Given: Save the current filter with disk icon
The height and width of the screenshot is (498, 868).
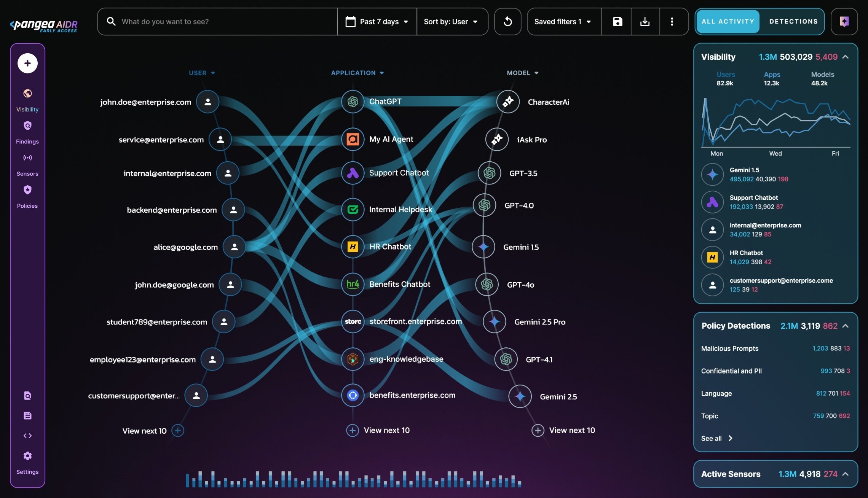Looking at the screenshot, I should (x=617, y=22).
